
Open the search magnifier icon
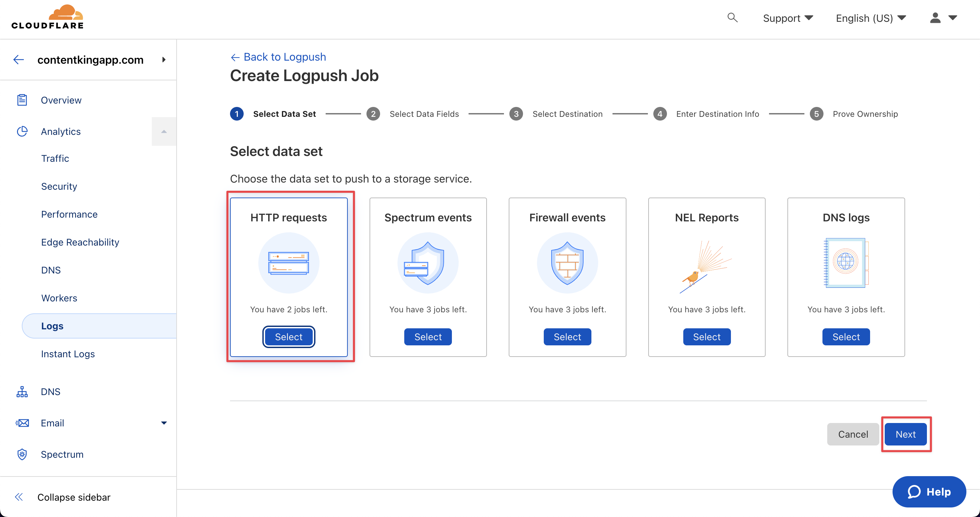coord(732,17)
